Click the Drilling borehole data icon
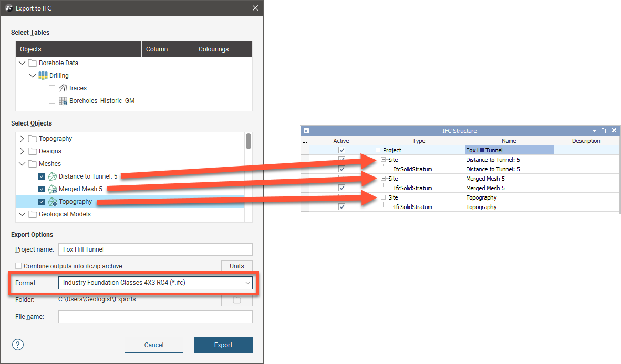Viewport: 621px width, 364px height. point(43,75)
